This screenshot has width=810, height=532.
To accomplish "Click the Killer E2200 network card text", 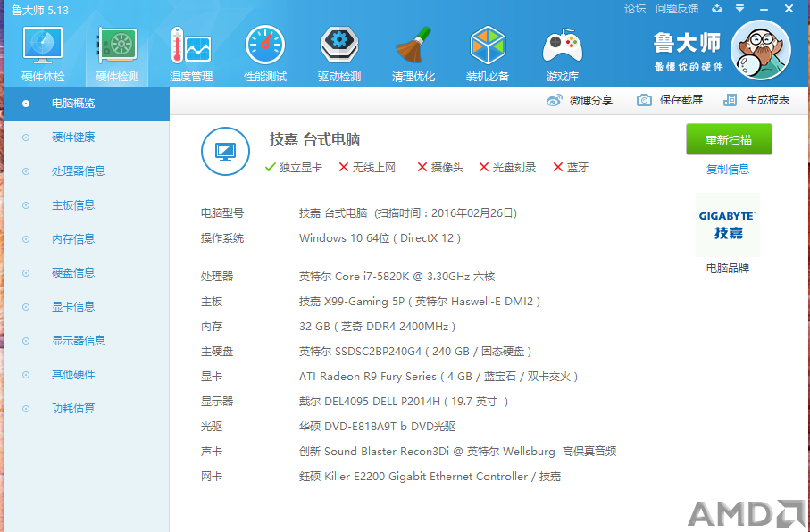I will (430, 477).
